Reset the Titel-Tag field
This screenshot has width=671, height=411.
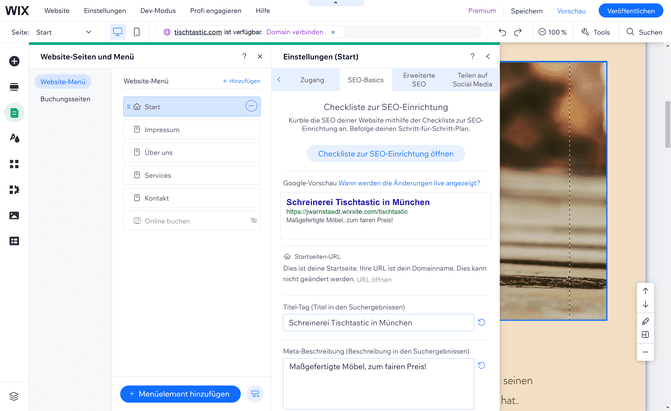tap(481, 322)
